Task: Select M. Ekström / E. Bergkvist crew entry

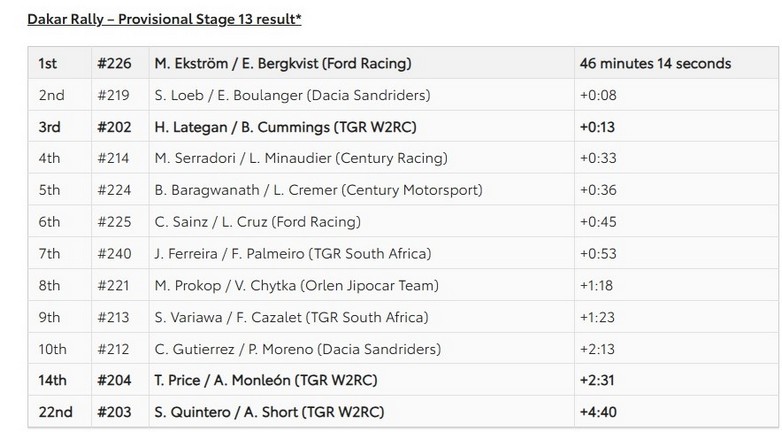Action: tap(283, 63)
